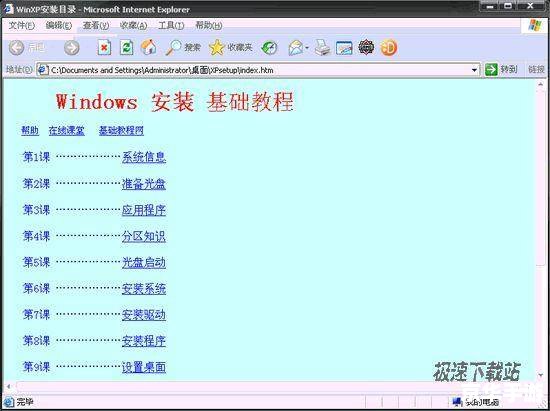The height and width of the screenshot is (411, 550).
Task: Open the 基础教程网 link
Action: coord(121,130)
